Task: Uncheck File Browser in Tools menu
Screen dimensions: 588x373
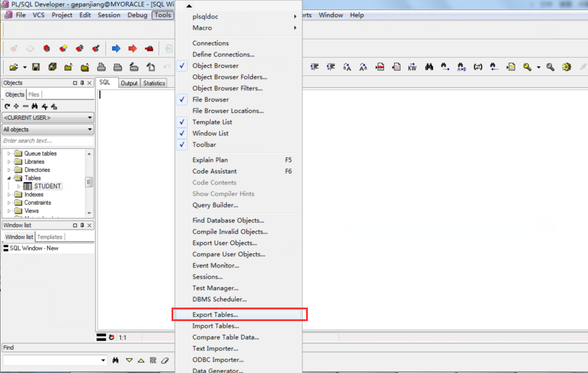Action: coord(210,99)
